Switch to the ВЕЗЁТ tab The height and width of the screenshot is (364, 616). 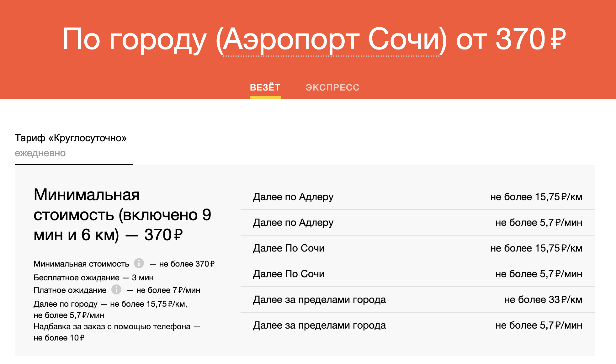tap(265, 87)
